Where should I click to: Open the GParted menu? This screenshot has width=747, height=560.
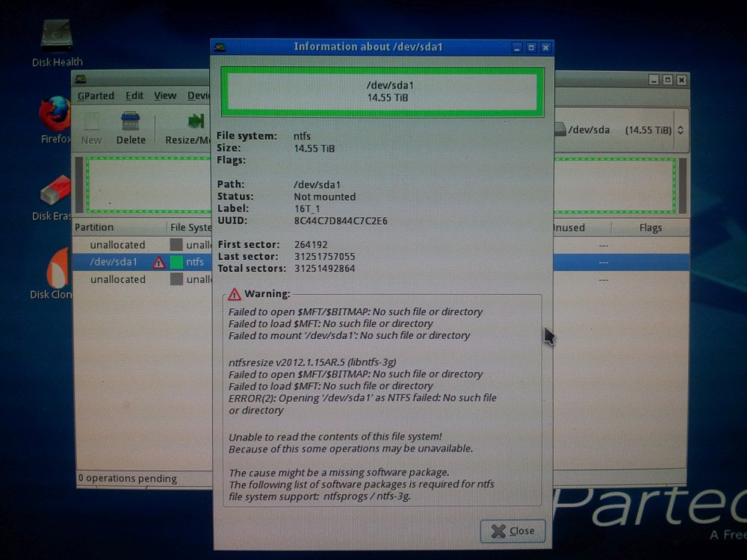pos(96,96)
